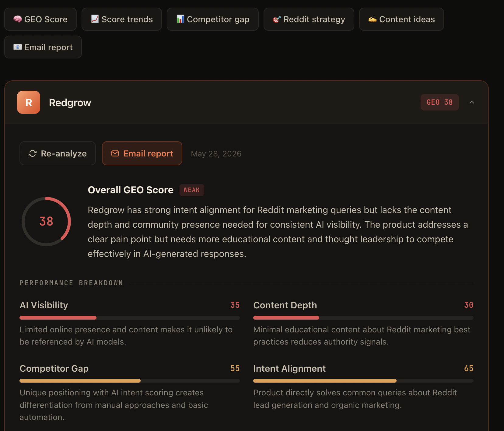Select the Reddit strategy tab
504x431 pixels.
(309, 19)
